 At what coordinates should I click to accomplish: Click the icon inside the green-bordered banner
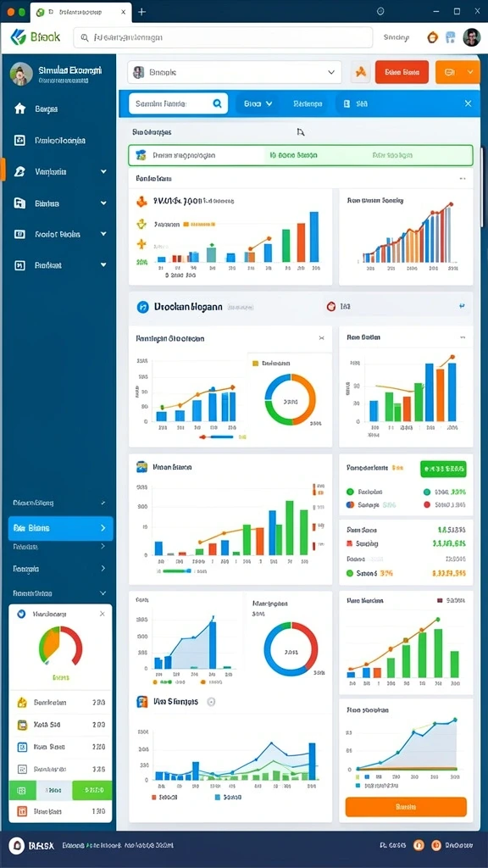(x=141, y=156)
